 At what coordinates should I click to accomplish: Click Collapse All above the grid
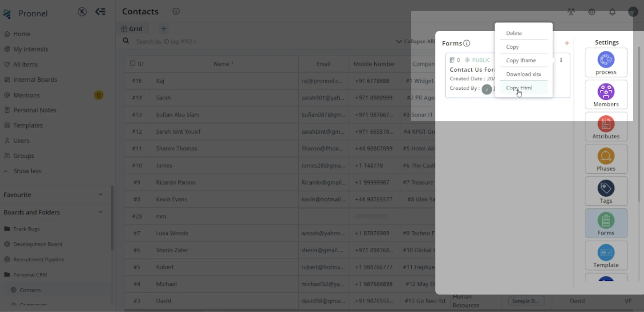[415, 41]
